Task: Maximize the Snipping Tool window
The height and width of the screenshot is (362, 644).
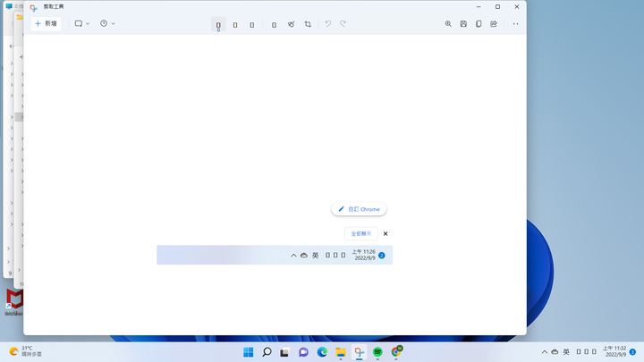Action: click(x=498, y=6)
